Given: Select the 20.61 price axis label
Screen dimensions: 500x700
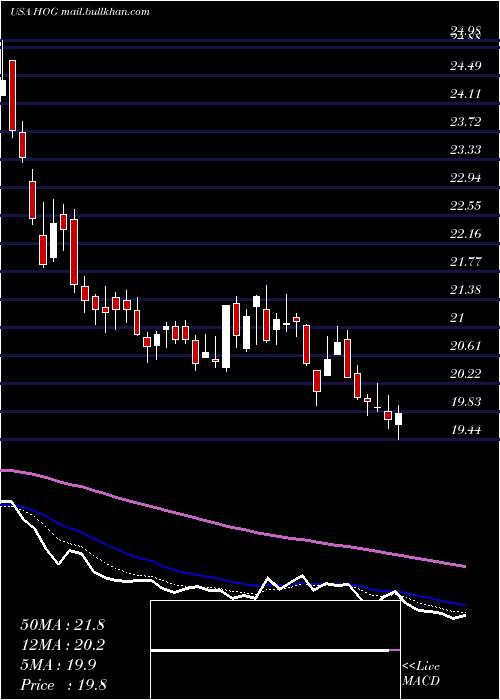Looking at the screenshot, I should pyautogui.click(x=465, y=346).
